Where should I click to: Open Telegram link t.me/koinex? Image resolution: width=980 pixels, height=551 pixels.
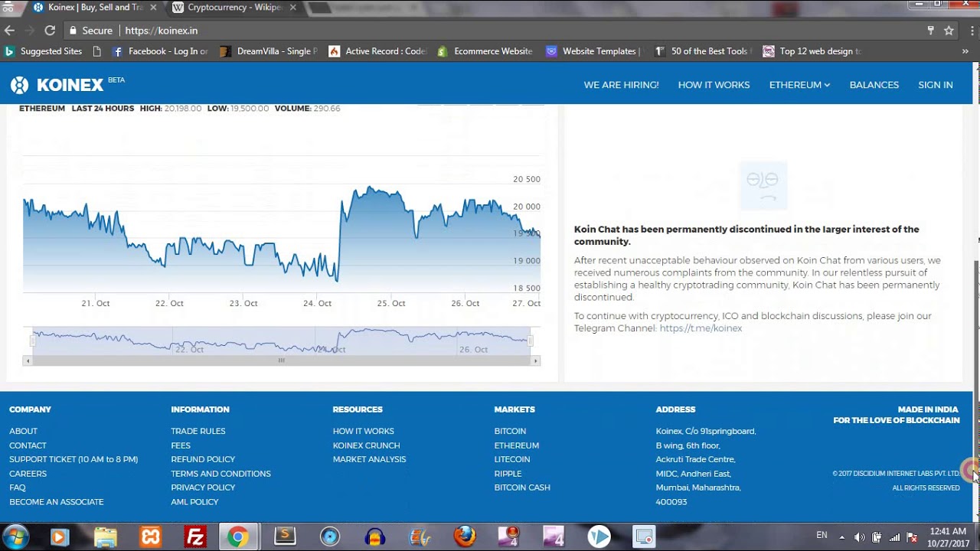coord(701,328)
